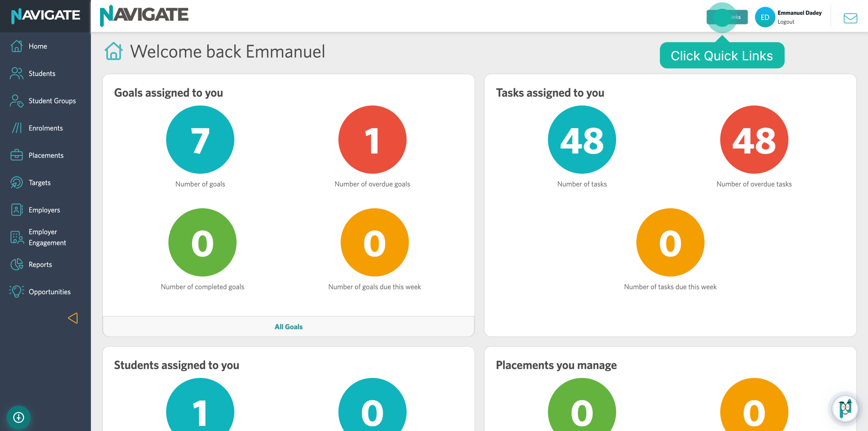Image resolution: width=868 pixels, height=431 pixels.
Task: Open the accessibility widget in bottom-left
Action: pyautogui.click(x=19, y=417)
